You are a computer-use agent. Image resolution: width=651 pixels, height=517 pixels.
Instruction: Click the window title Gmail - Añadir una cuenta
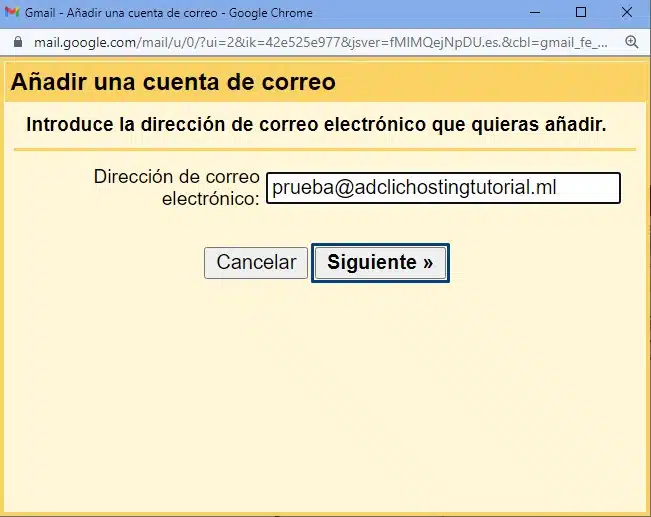click(169, 13)
